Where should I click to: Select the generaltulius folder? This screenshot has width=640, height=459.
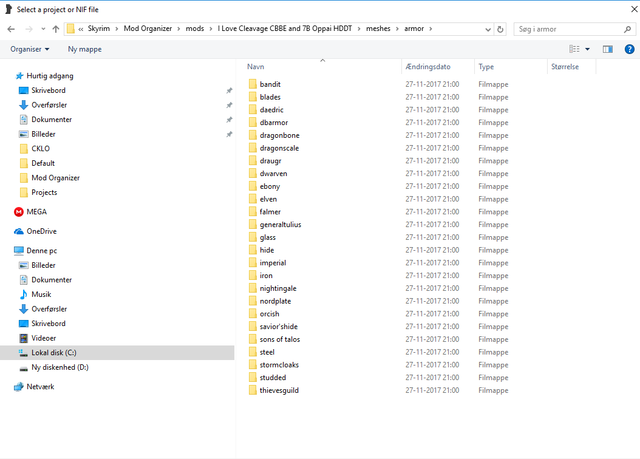click(x=280, y=224)
